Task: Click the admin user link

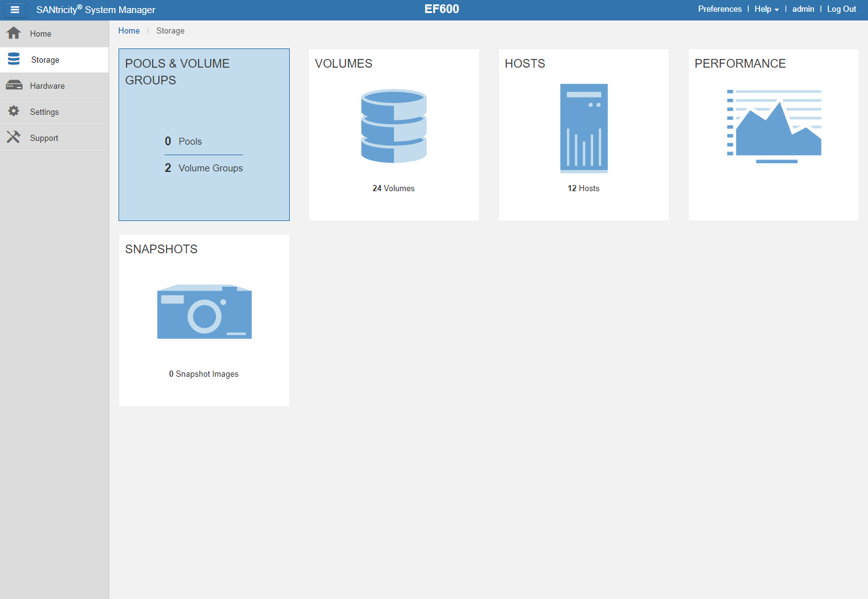Action: click(803, 9)
